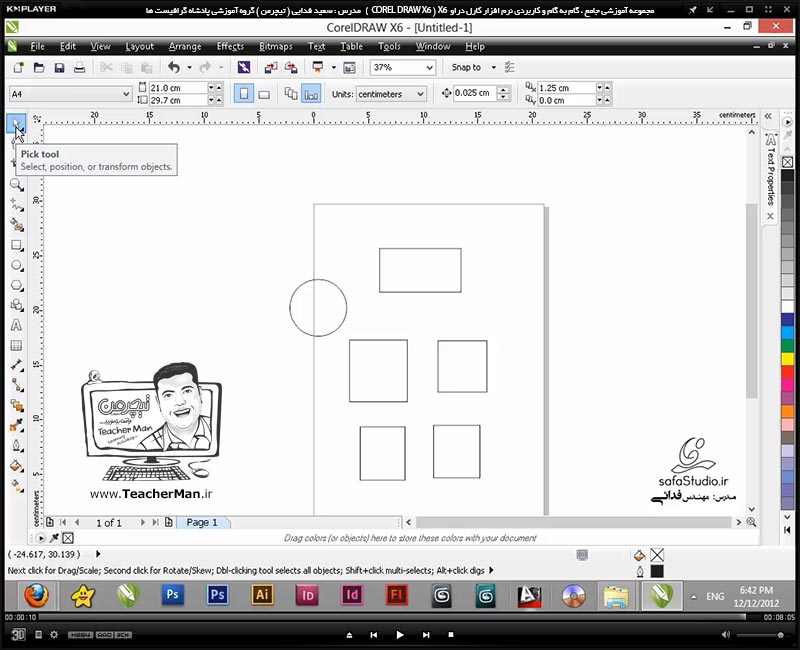Toggle Current page layout button
800x650 pixels.
[311, 94]
